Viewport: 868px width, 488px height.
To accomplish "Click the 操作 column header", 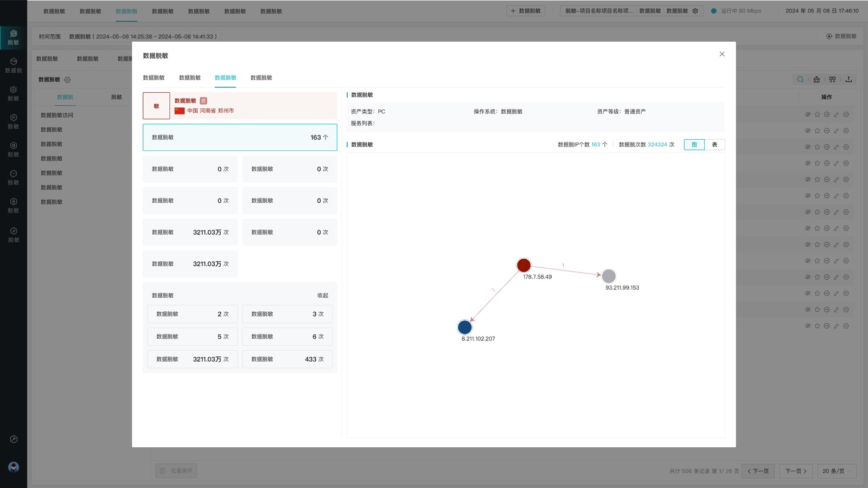I will (826, 97).
